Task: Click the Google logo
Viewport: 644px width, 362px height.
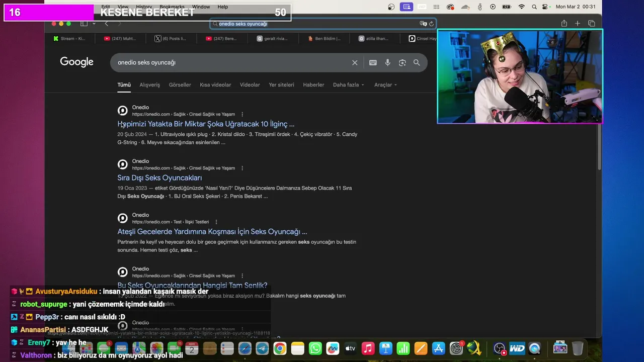Action: [x=76, y=62]
